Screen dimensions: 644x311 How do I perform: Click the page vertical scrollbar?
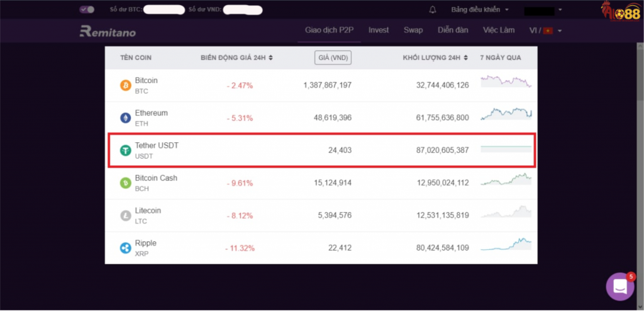click(641, 74)
